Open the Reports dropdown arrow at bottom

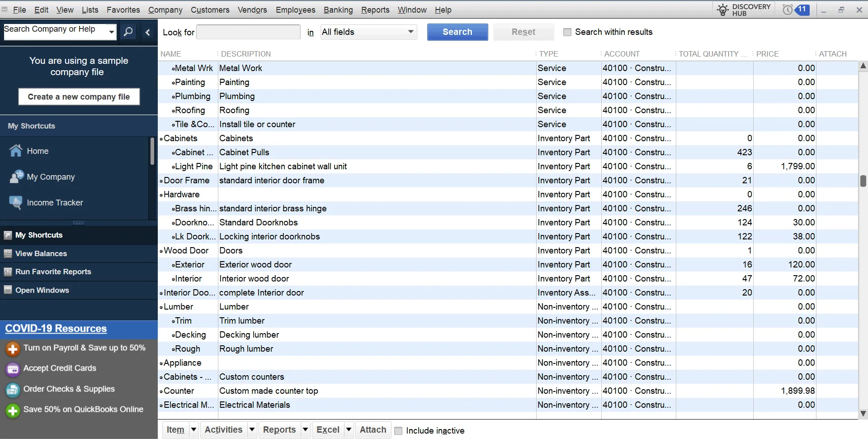[305, 429]
